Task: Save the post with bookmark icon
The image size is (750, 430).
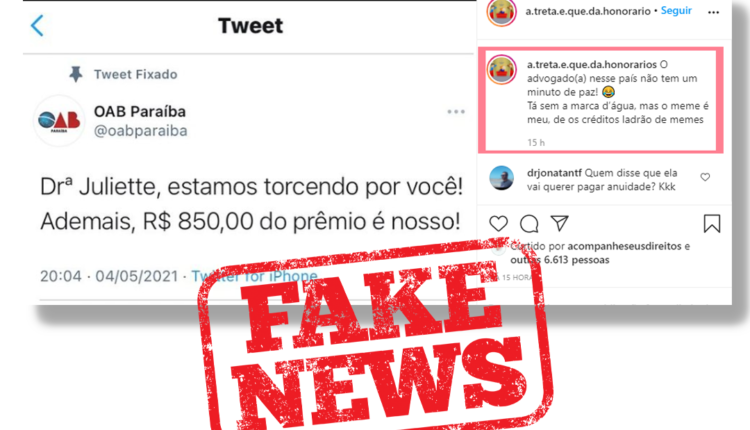Action: click(712, 223)
